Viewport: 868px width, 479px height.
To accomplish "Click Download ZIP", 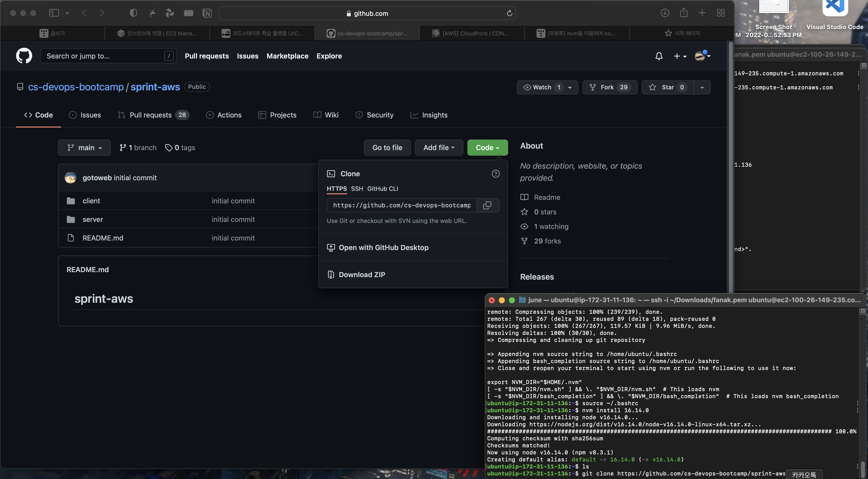I will [x=362, y=275].
